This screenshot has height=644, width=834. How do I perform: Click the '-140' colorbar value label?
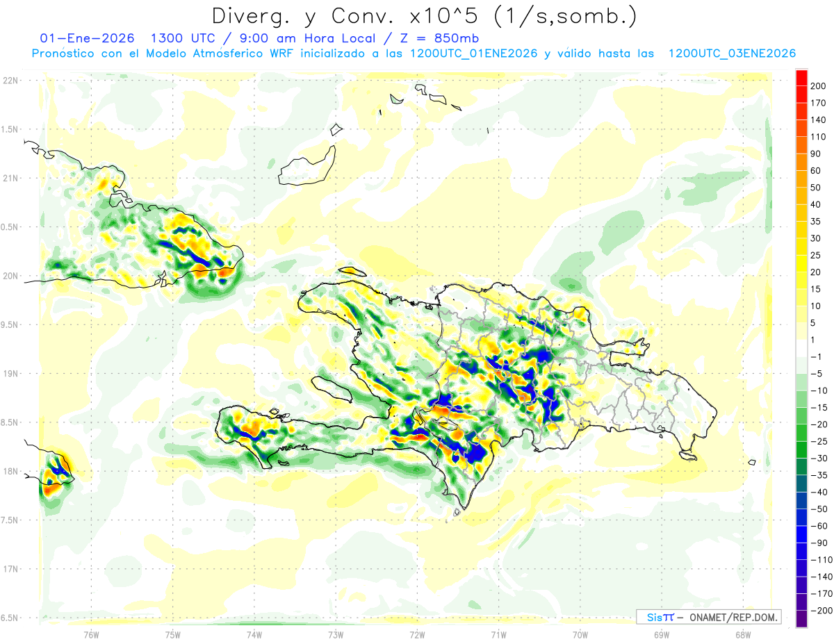coord(821,576)
